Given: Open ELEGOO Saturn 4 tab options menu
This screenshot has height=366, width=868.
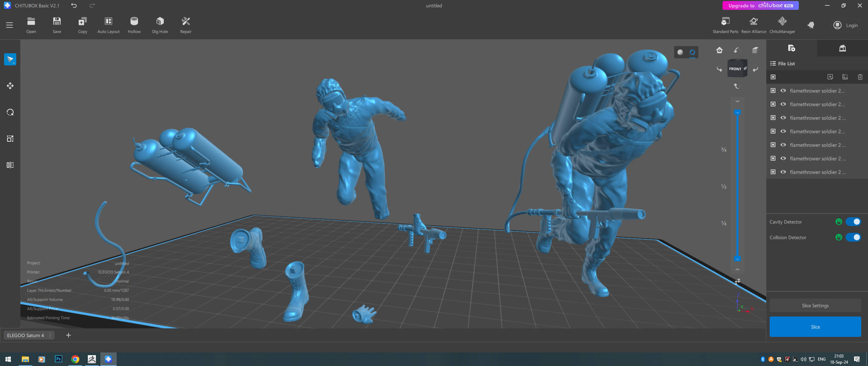Looking at the screenshot, I should click(x=50, y=335).
